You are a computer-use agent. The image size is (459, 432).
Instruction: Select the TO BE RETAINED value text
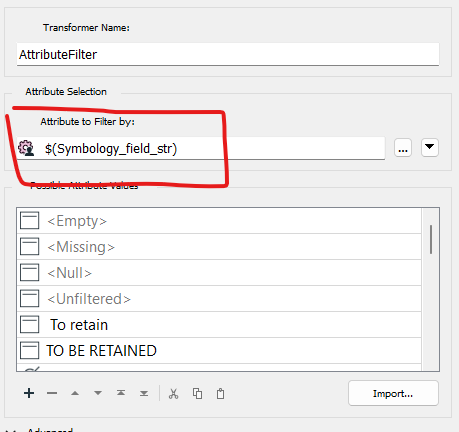click(101, 351)
